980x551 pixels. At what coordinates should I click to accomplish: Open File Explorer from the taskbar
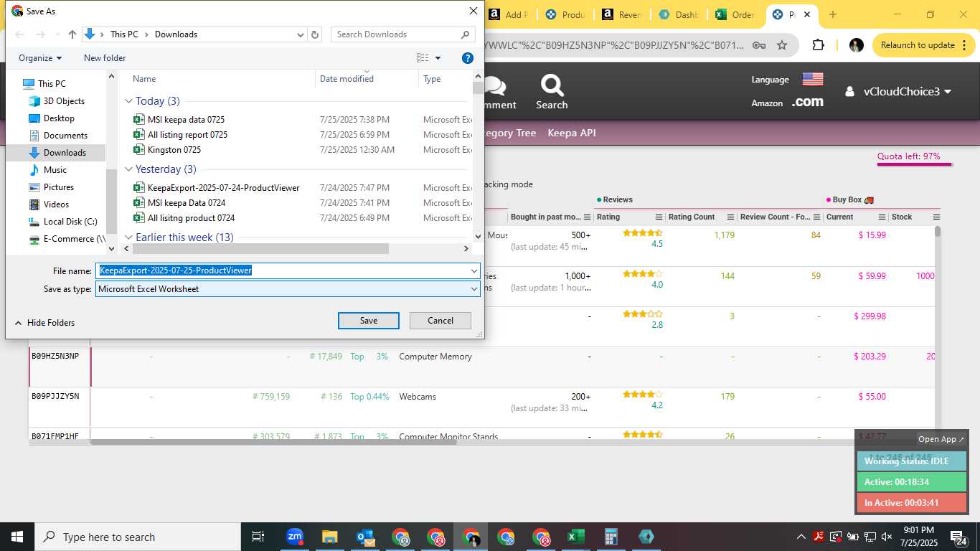[329, 537]
